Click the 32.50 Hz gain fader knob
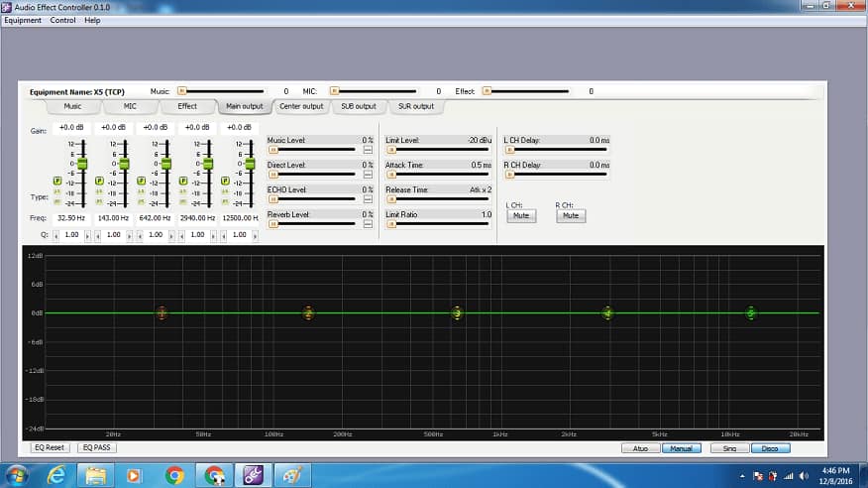Viewport: 868px width, 488px height. pos(82,164)
